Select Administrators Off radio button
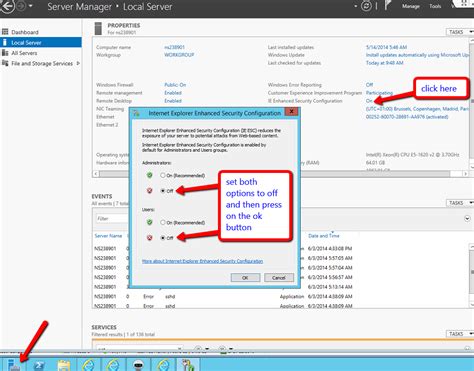This screenshot has width=474, height=371. [163, 191]
